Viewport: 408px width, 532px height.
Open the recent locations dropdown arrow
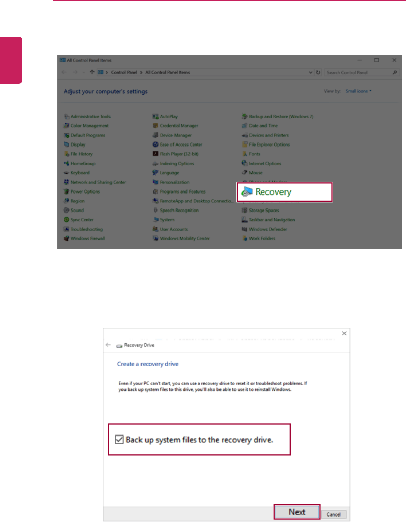coord(84,72)
